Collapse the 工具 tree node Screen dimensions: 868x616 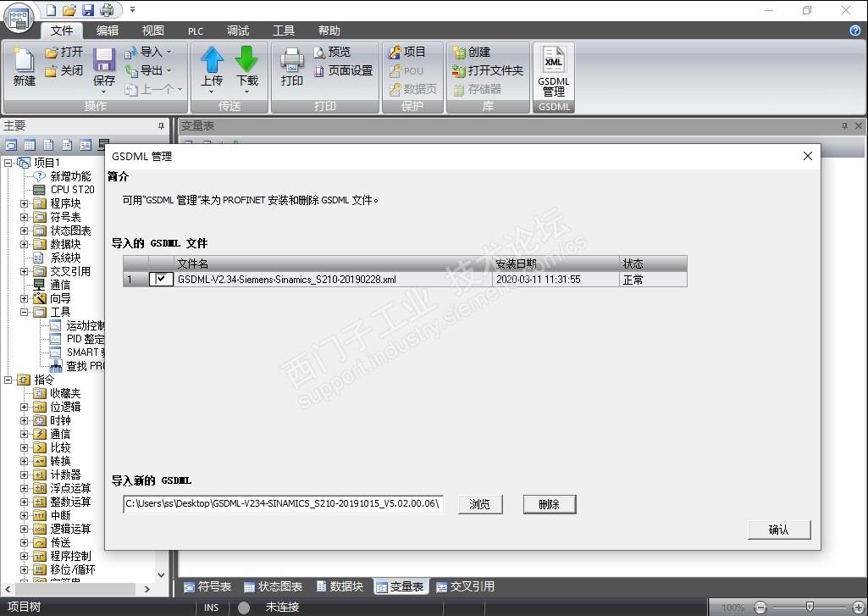(24, 312)
